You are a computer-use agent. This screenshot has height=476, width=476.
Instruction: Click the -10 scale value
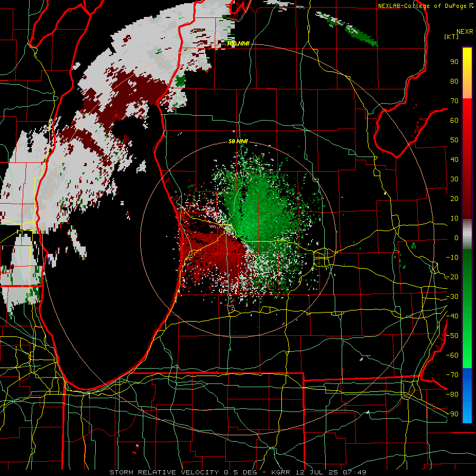pos(452,258)
